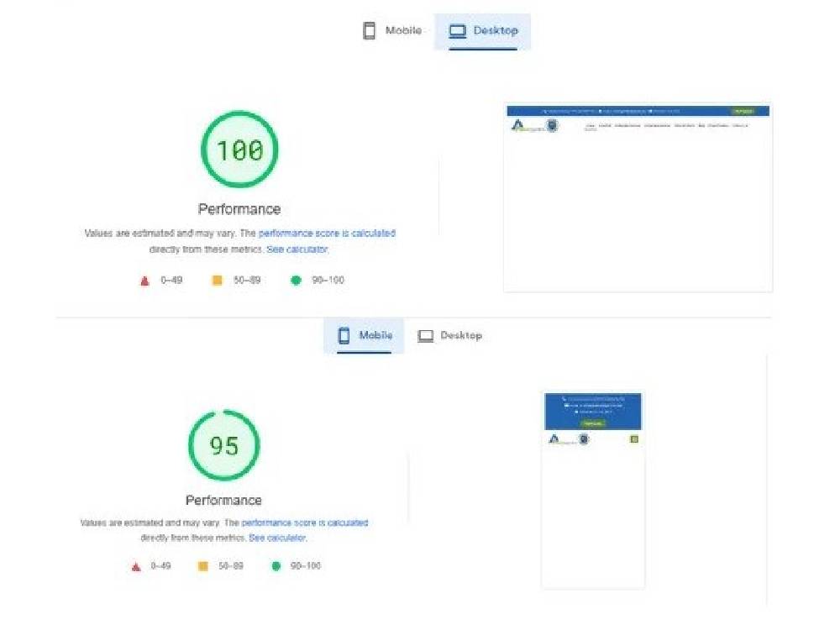This screenshot has height=630, width=840.
Task: Click the phone icon in the bottom Mobile tab
Action: click(344, 336)
